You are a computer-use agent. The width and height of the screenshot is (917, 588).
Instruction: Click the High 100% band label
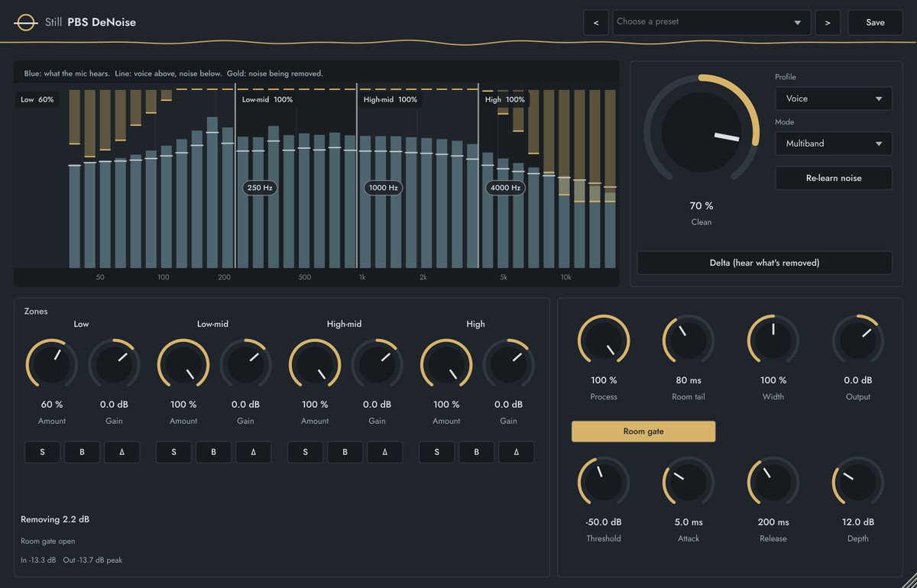click(x=505, y=100)
